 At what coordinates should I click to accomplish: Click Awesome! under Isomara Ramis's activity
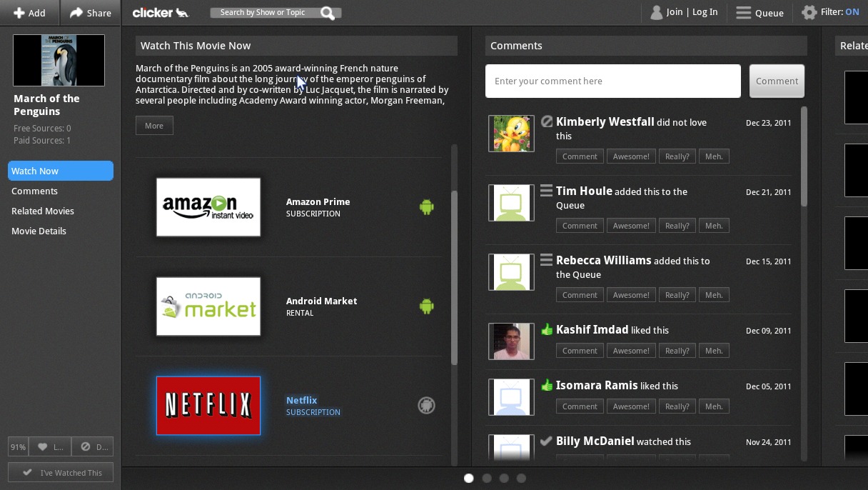point(632,406)
